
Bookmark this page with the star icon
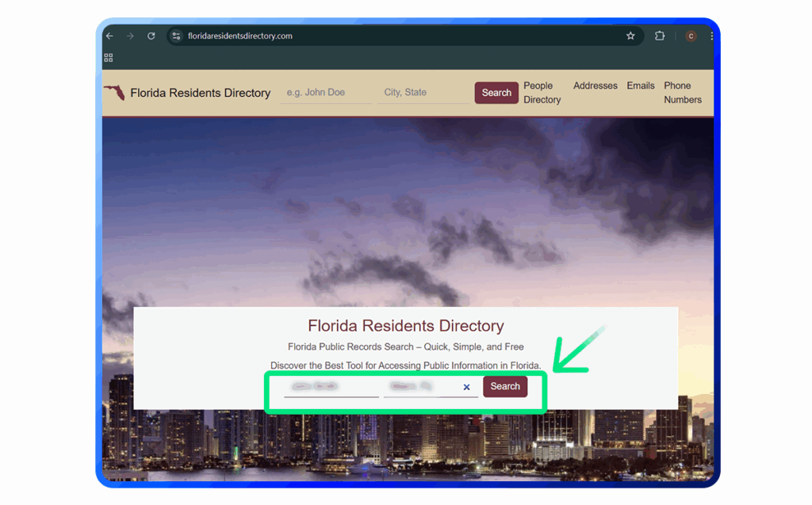630,36
